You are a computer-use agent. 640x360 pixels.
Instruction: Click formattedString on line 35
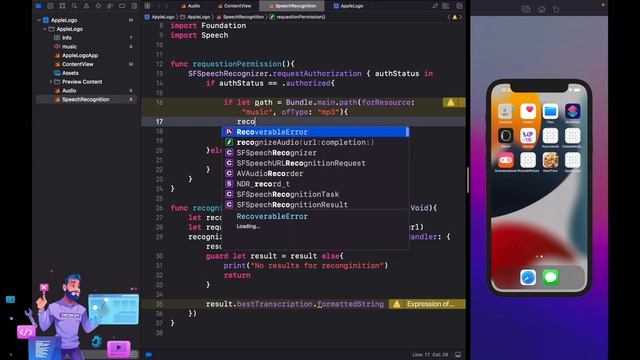pyautogui.click(x=351, y=304)
